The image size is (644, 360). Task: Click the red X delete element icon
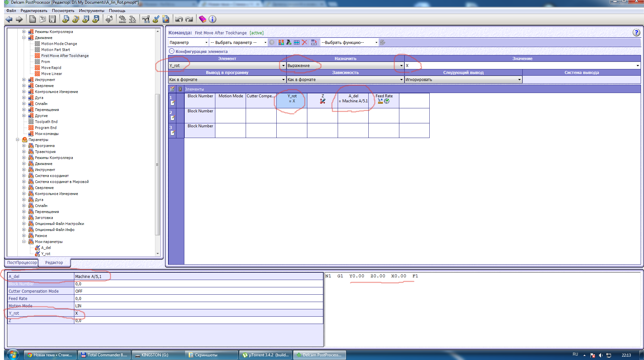[304, 42]
